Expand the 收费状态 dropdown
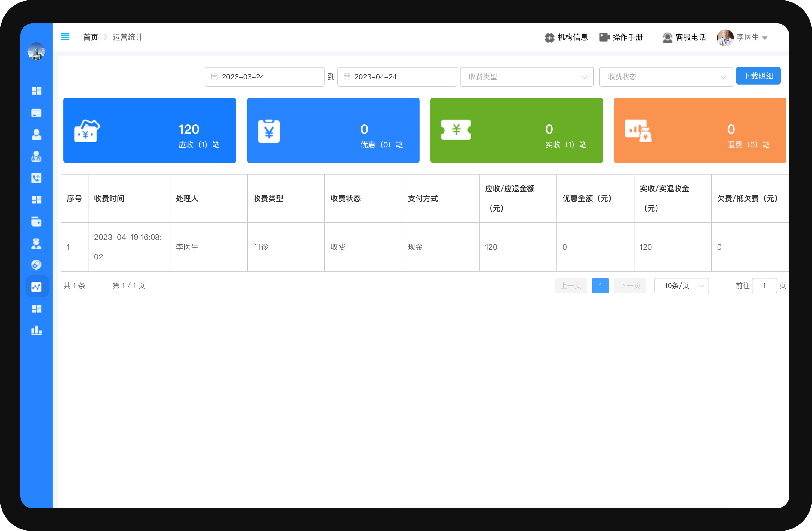 point(666,77)
